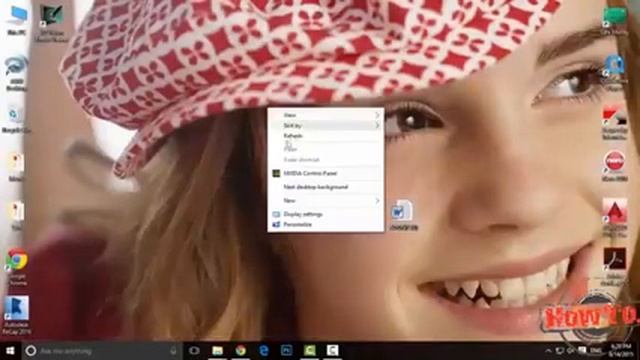
Task: Select the red and black desktop shortcut on right
Action: [615, 122]
